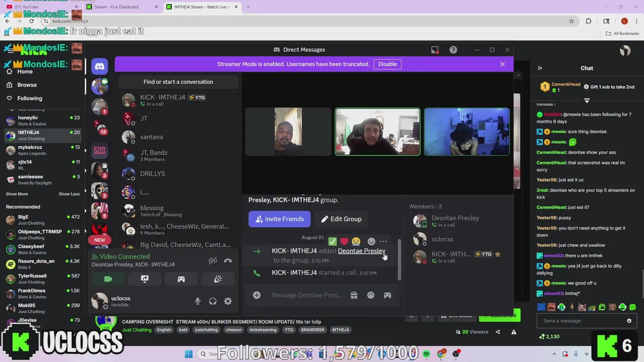
Task: Dismiss the Streamer Mode banner
Action: [x=502, y=64]
